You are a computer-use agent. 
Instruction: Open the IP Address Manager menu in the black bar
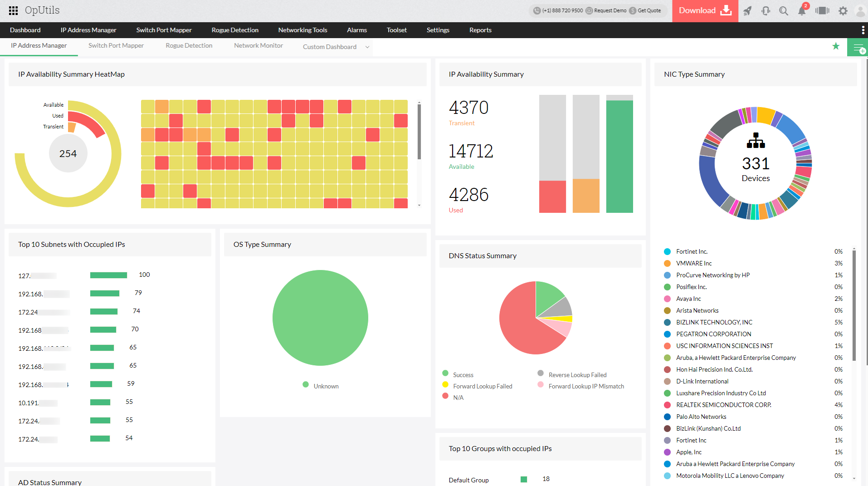pyautogui.click(x=88, y=30)
